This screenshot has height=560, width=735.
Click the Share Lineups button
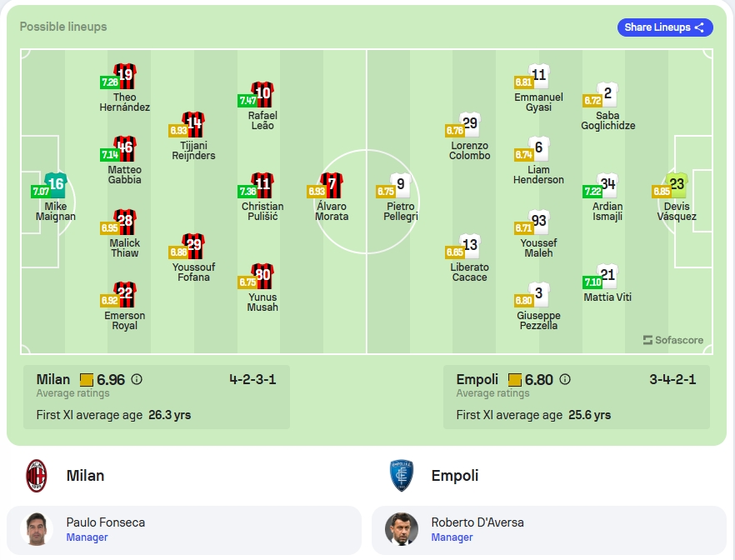(665, 27)
